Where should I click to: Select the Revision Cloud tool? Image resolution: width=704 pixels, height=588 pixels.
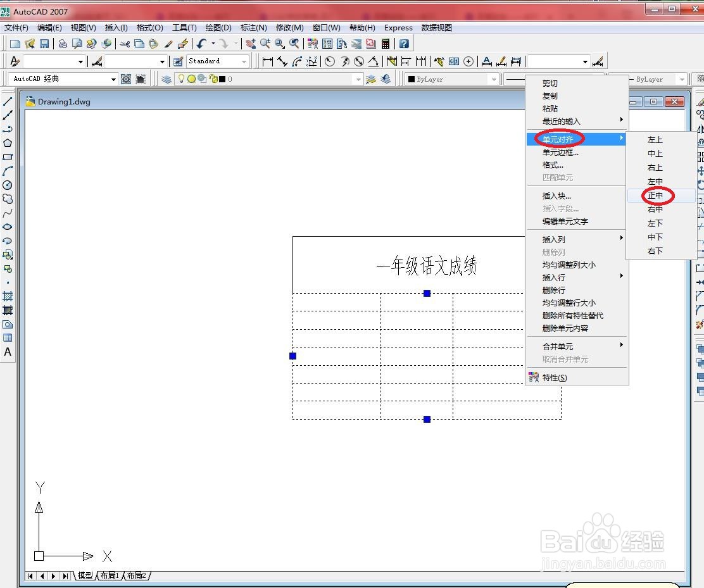(x=8, y=199)
